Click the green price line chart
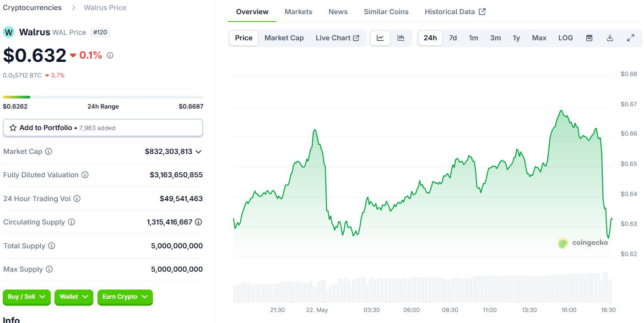Viewport: 644px width, 323px height. pyautogui.click(x=423, y=183)
